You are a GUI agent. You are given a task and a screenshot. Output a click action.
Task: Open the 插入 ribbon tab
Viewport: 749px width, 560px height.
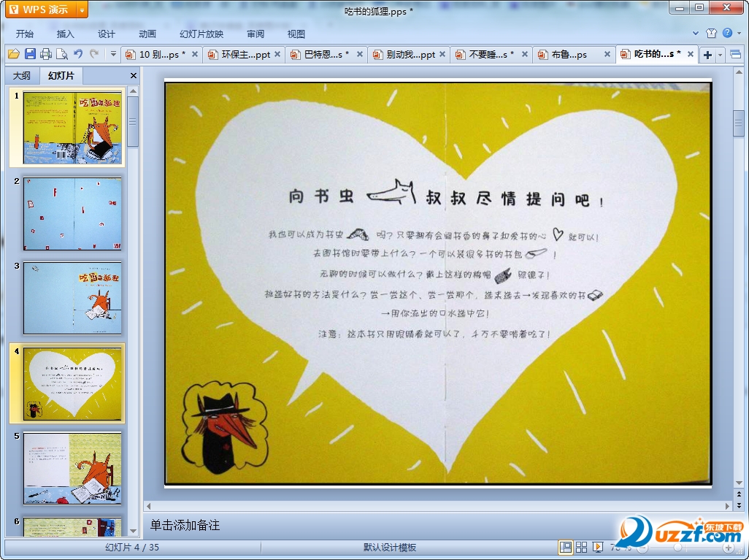66,34
